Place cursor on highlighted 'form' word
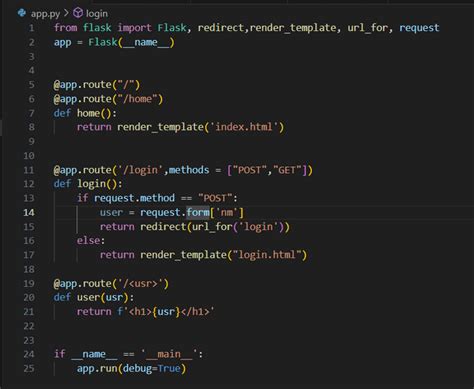The image size is (474, 389). coord(198,212)
